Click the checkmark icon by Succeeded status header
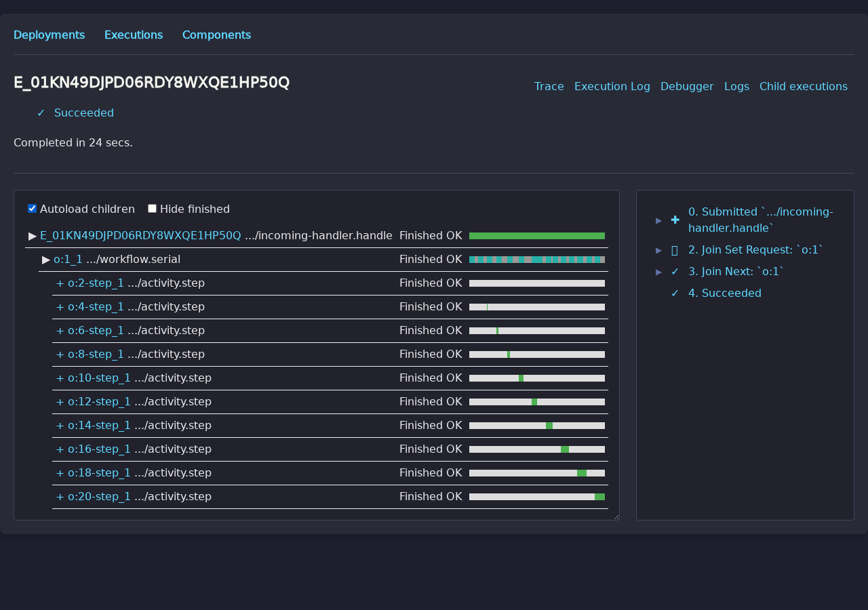Image resolution: width=868 pixels, height=610 pixels. coord(41,113)
